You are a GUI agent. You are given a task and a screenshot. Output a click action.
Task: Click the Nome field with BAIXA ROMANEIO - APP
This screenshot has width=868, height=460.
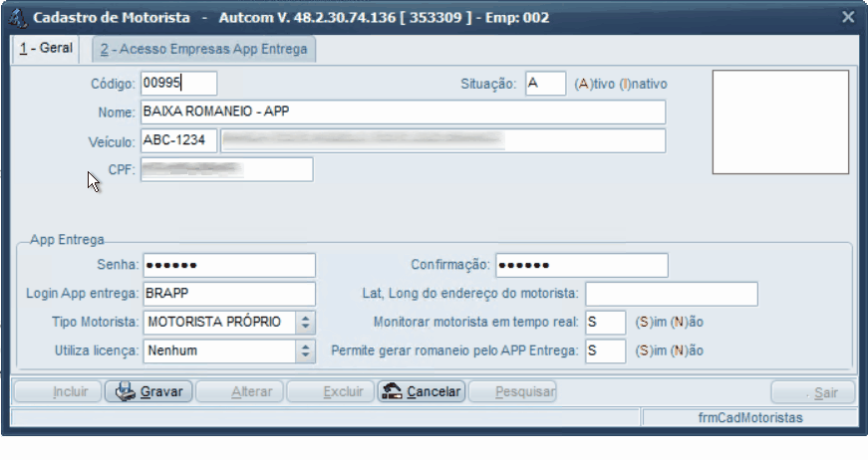click(403, 113)
